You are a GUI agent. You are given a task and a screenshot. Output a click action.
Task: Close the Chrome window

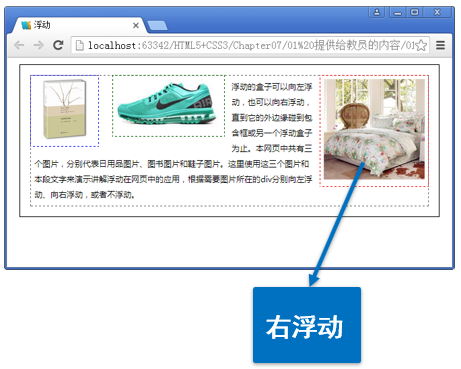tap(437, 12)
